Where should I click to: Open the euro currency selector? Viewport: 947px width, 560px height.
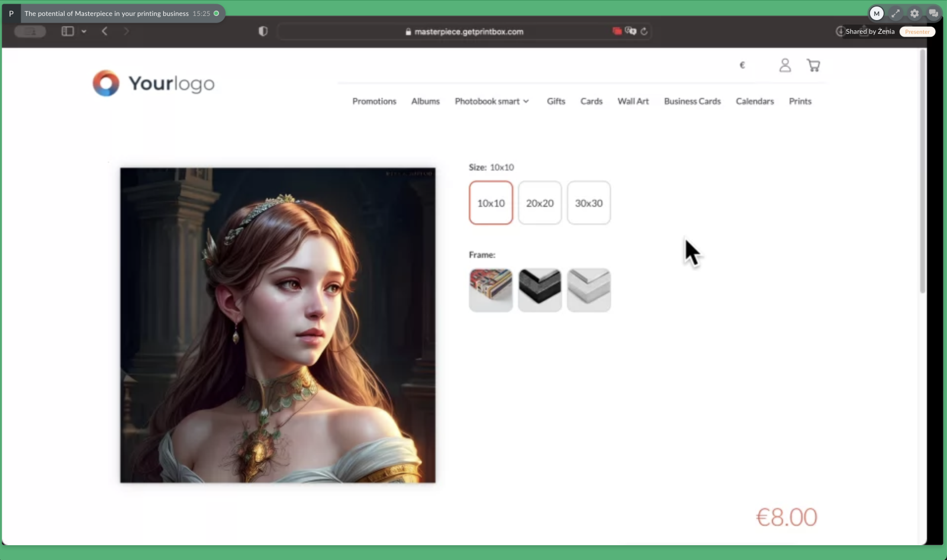point(742,65)
